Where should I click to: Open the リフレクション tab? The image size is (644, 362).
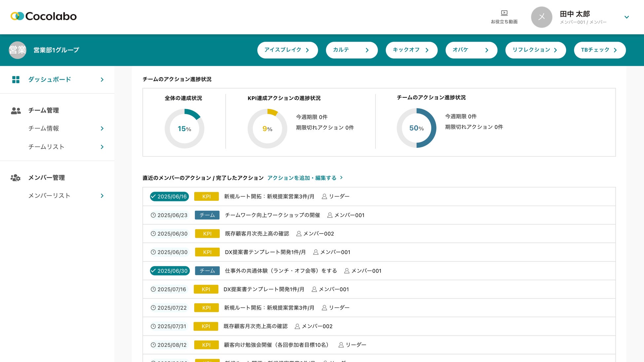535,50
